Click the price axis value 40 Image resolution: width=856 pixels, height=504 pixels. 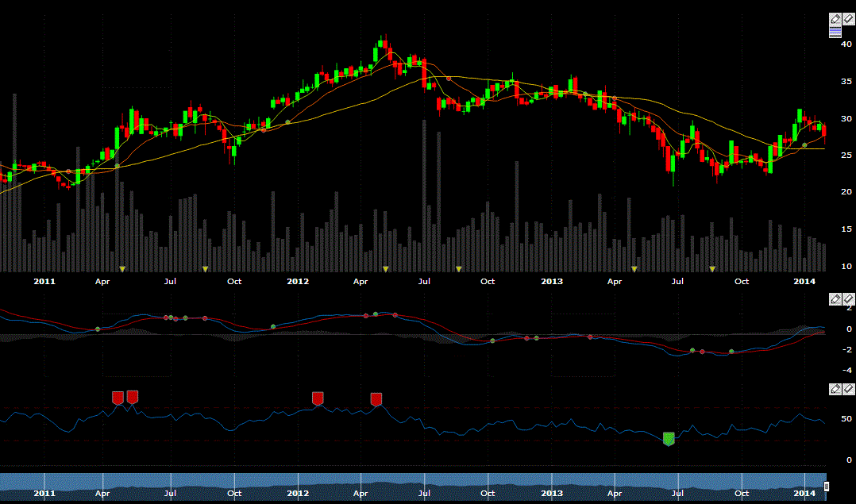coord(846,44)
